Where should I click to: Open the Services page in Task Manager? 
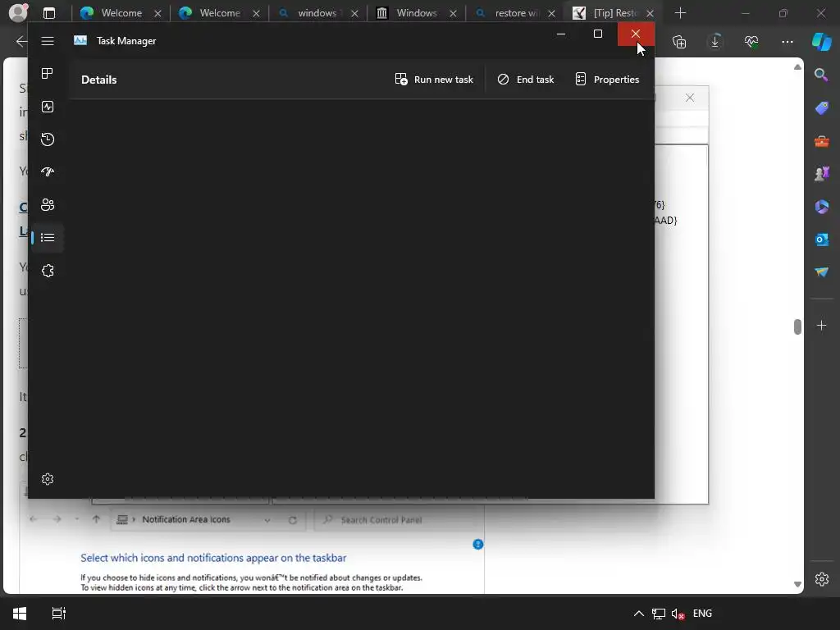pyautogui.click(x=48, y=271)
